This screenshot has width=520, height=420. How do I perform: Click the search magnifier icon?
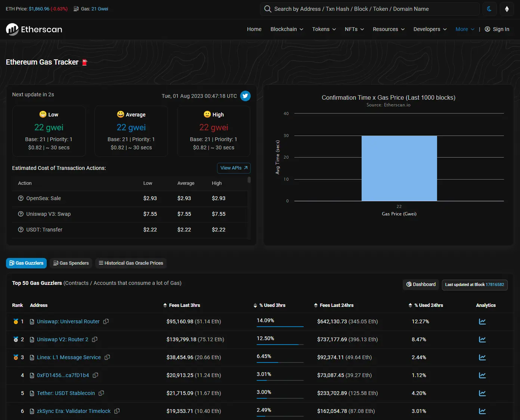point(267,9)
